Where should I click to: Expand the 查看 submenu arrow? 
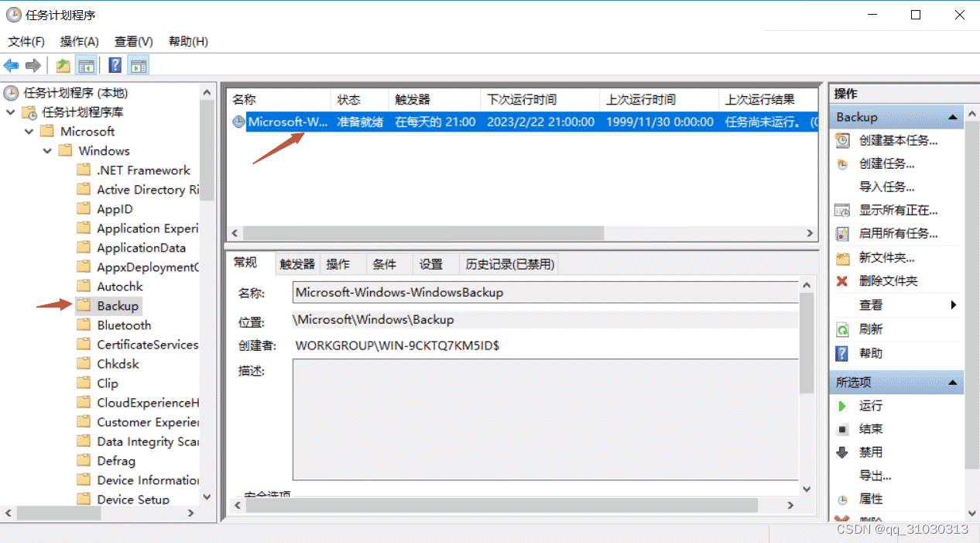tap(954, 305)
